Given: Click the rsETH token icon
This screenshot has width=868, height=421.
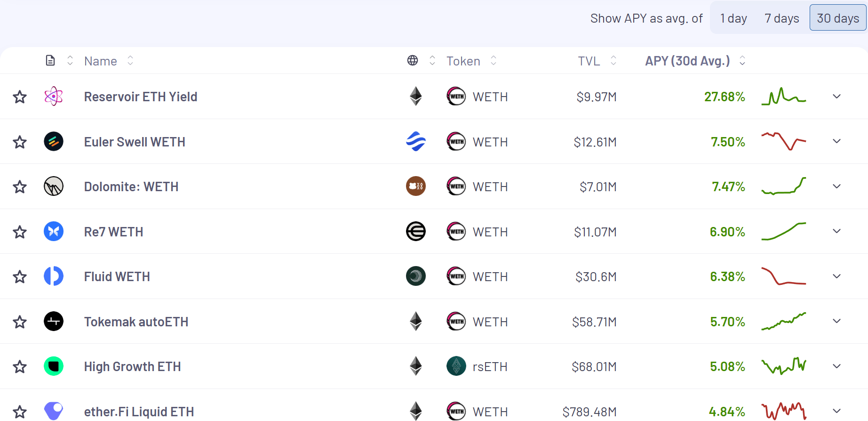Looking at the screenshot, I should [x=456, y=366].
